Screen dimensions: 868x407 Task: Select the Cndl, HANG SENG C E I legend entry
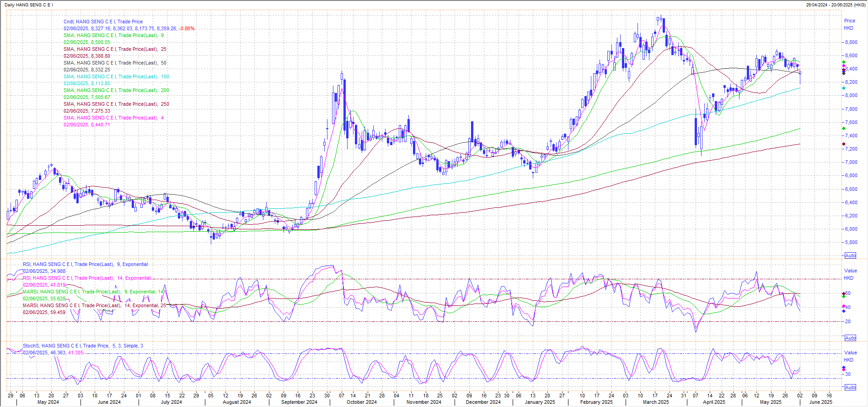[103, 22]
